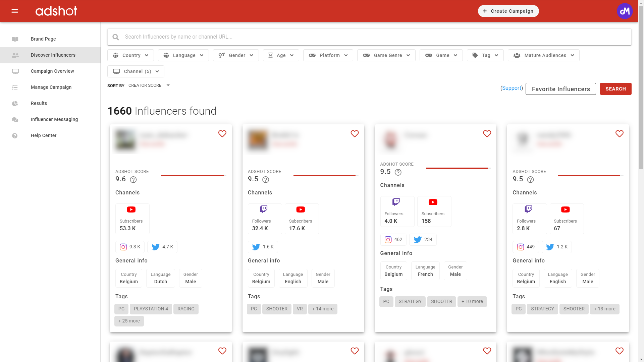Screen dimensions: 644x362
Task: Click the help icon on the French influencer card
Action: coord(398,172)
